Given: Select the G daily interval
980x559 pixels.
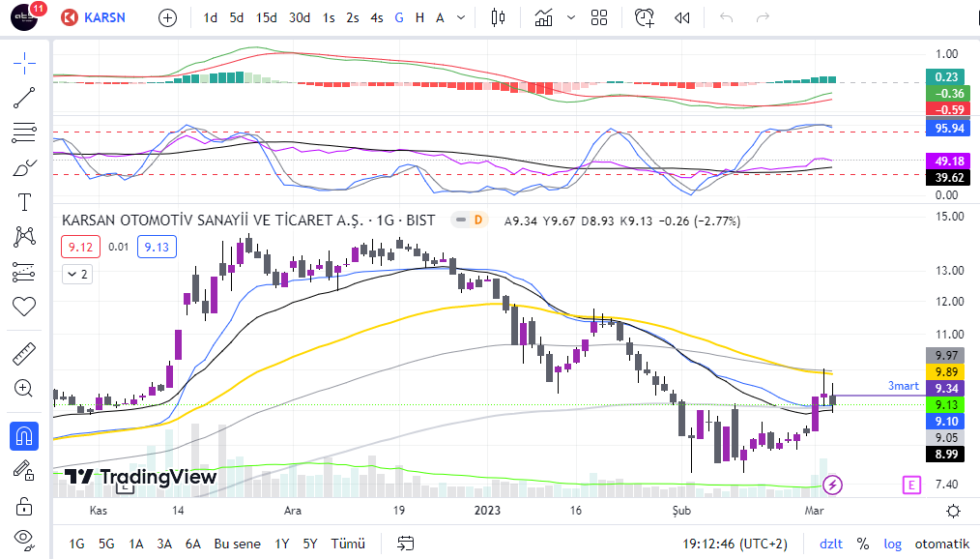Looking at the screenshot, I should click(399, 17).
